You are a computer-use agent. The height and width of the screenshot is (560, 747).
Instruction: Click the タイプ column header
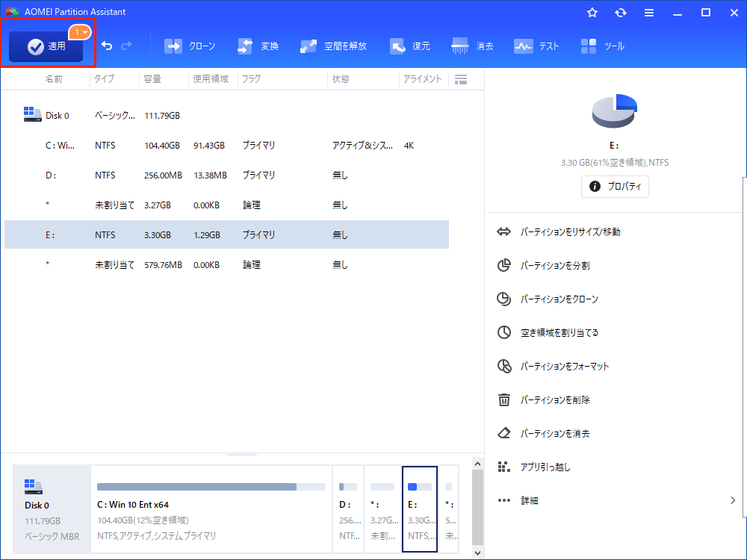[104, 79]
